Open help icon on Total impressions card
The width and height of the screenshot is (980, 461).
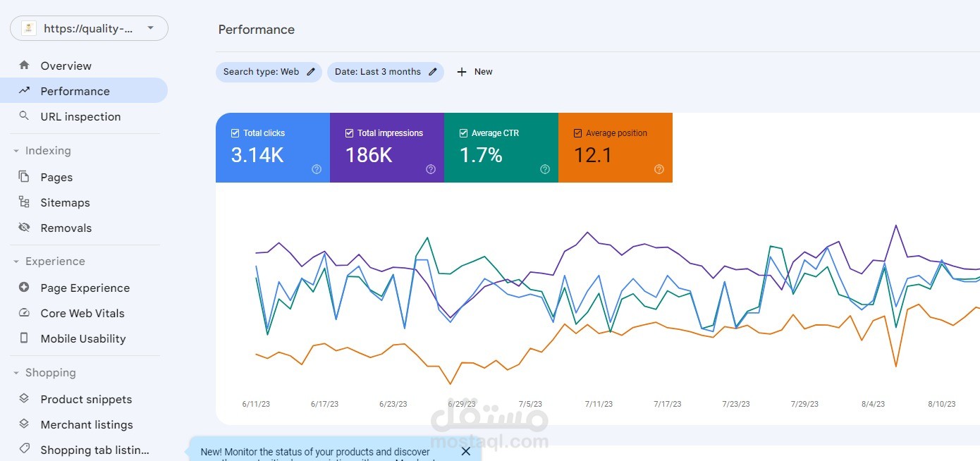(431, 169)
